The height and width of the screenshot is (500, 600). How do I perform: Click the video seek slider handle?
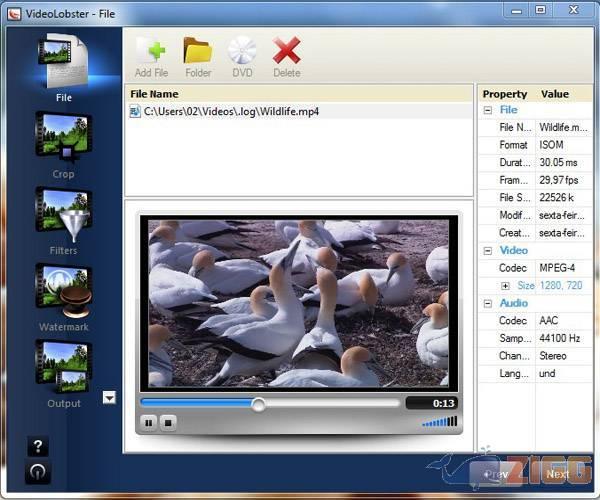[259, 404]
